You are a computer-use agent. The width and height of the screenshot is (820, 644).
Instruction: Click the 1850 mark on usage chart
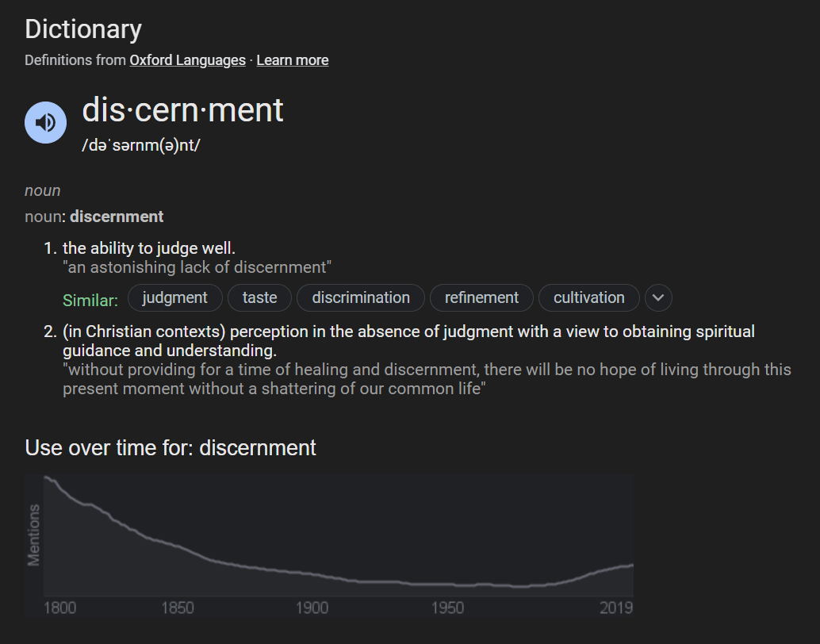click(178, 608)
